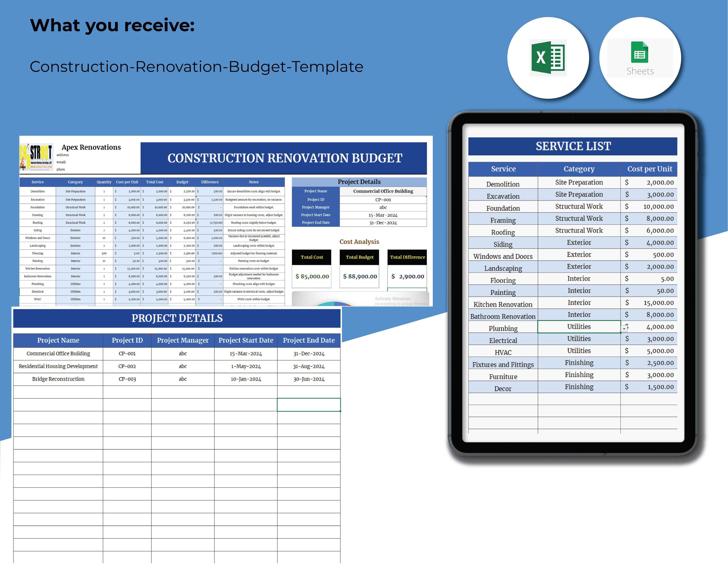Click the Service column header in Service List
Screen dimensions: 728x582
click(503, 169)
